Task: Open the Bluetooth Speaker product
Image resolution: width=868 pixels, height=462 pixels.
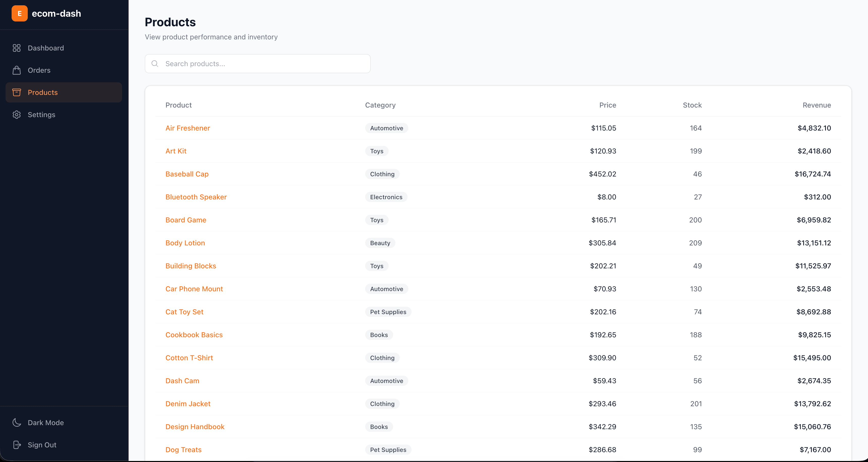Action: pos(196,197)
